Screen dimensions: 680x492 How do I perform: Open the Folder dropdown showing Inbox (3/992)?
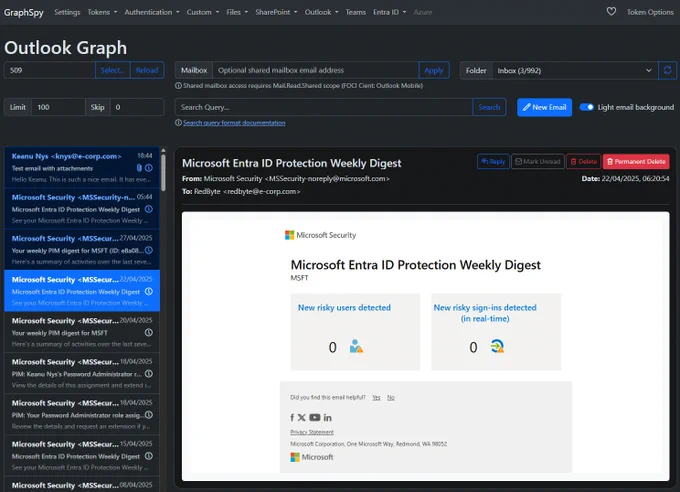point(575,70)
